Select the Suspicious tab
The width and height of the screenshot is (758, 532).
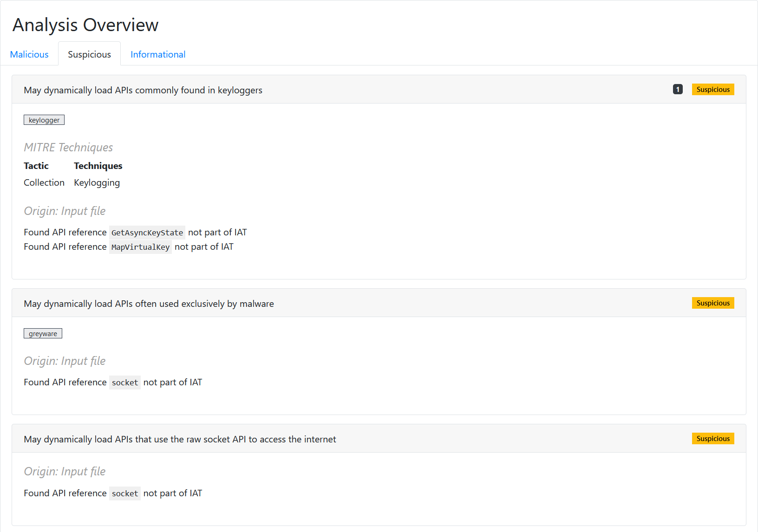click(89, 54)
